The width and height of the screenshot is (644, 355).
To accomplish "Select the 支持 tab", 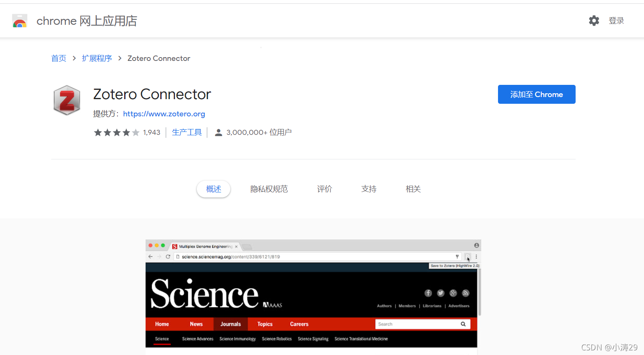I will pyautogui.click(x=368, y=189).
